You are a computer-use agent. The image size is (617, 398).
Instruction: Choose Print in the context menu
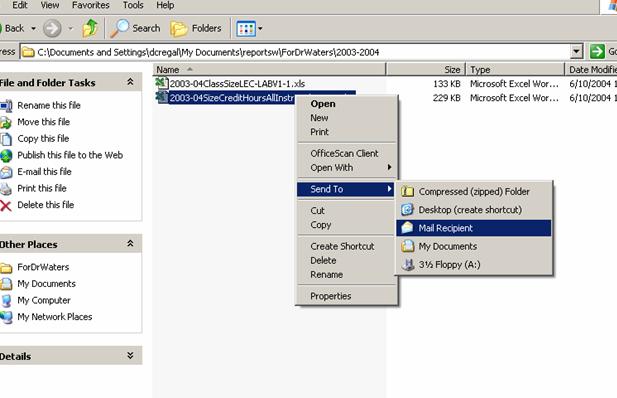click(x=346, y=132)
